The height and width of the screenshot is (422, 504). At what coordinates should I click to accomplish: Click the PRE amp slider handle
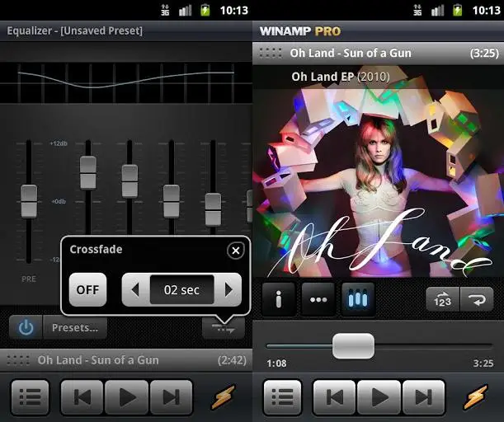click(x=29, y=201)
